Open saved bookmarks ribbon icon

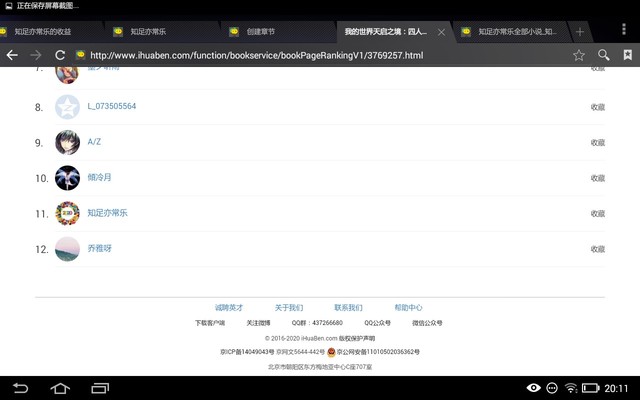[x=627, y=55]
